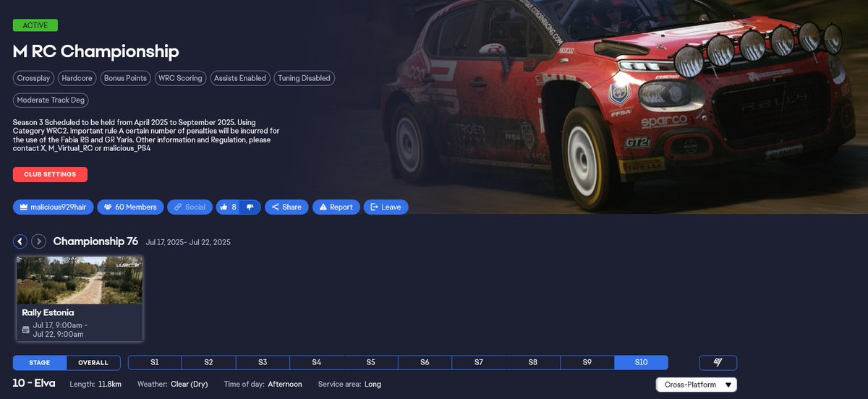View the 60 Members list
The image size is (868, 399).
[130, 207]
